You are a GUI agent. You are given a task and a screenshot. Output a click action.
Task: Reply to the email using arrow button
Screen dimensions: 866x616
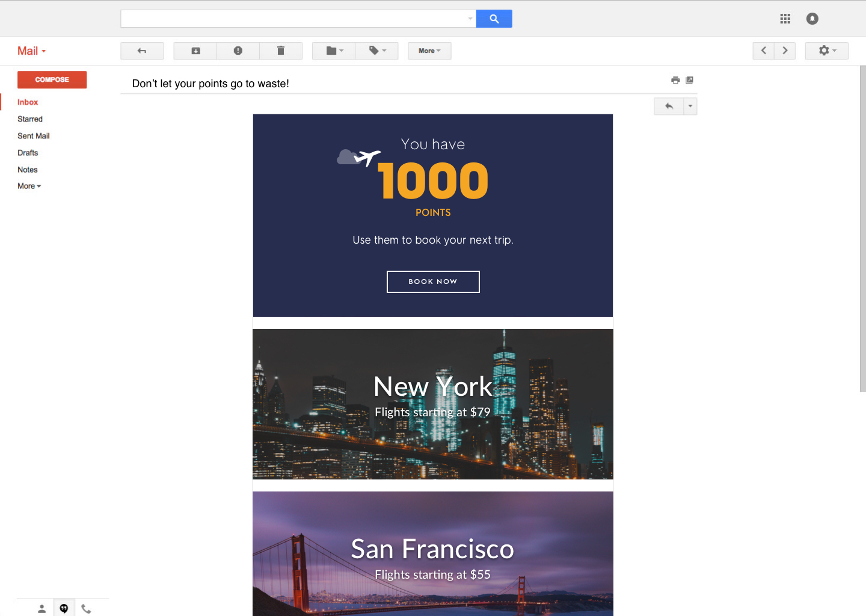click(669, 106)
